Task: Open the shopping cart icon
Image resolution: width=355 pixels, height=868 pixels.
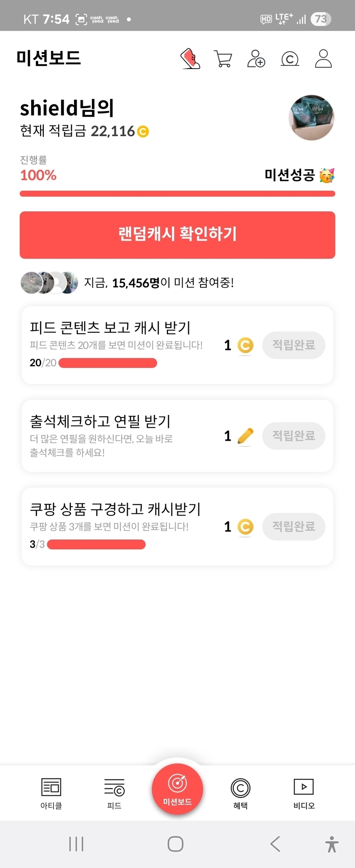Action: [223, 59]
